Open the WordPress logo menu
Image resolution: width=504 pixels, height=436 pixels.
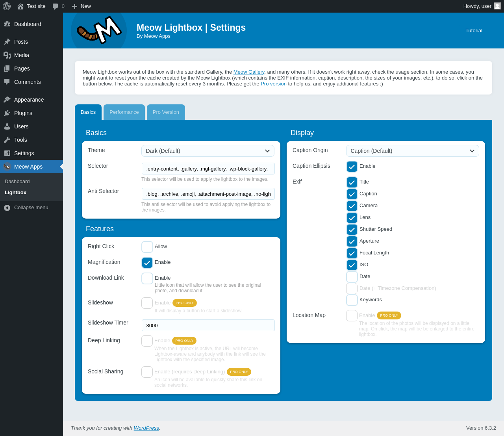(x=7, y=6)
